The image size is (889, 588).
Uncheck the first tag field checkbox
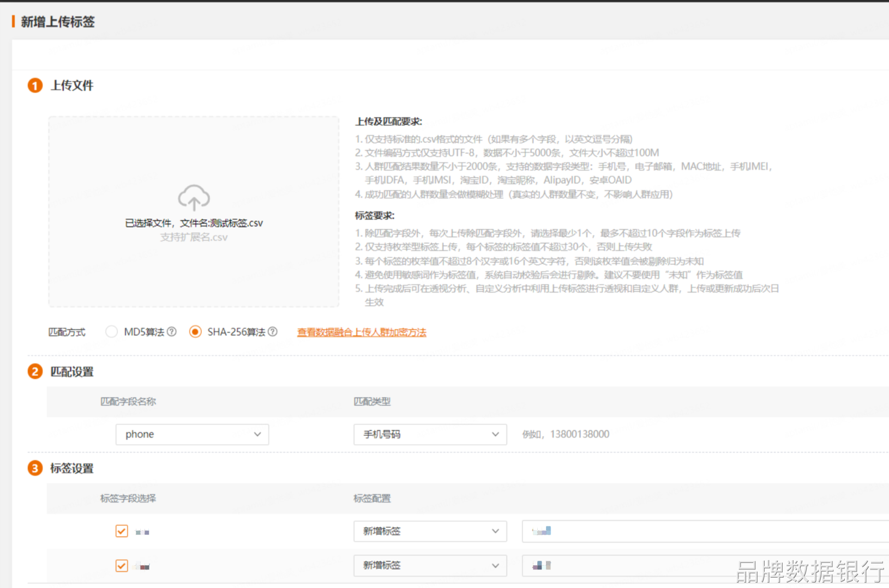pyautogui.click(x=122, y=531)
